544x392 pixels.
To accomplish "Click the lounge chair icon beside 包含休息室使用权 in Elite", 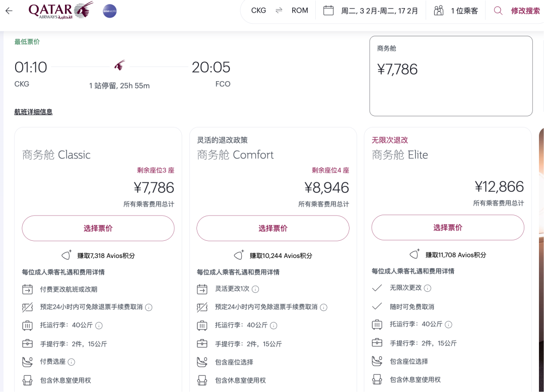I will pyautogui.click(x=377, y=380).
